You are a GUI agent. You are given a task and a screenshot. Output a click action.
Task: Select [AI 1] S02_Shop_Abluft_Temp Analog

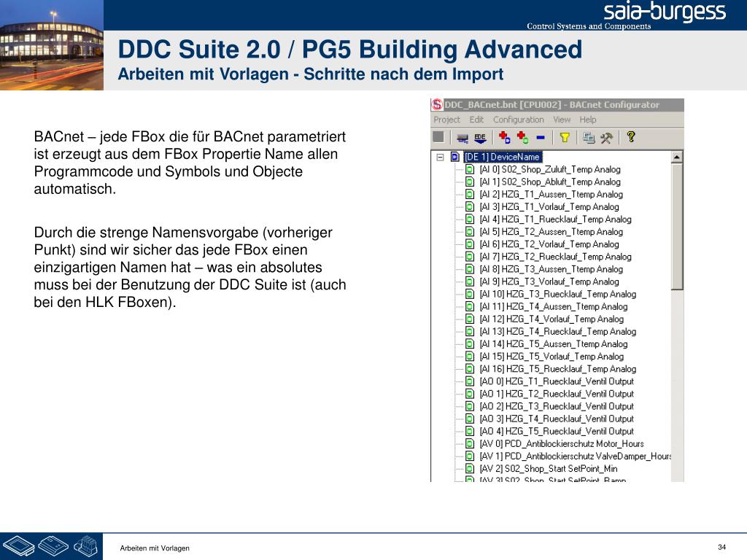click(x=550, y=182)
